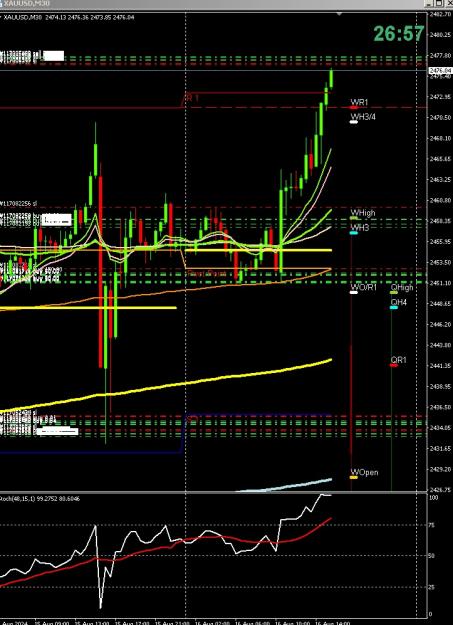
Task: Select the Pivot Point label on chart
Action: [207, 273]
